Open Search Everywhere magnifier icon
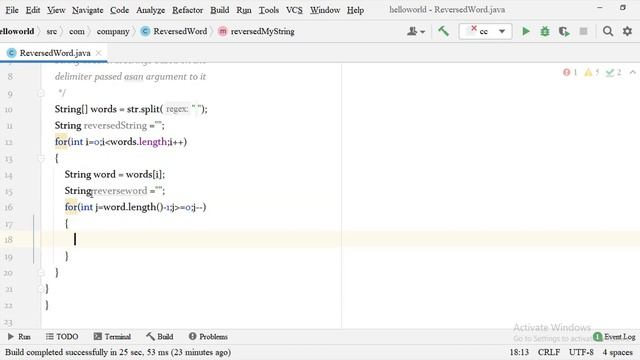 click(x=608, y=31)
